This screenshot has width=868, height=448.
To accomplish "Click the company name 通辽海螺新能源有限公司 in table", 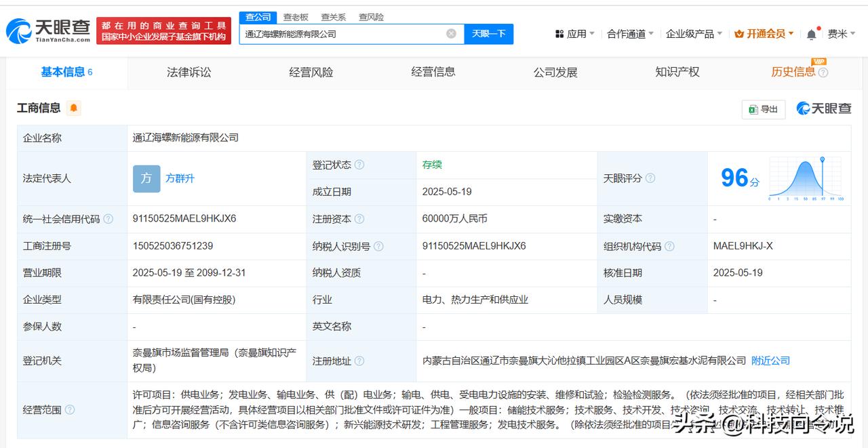I will (x=186, y=138).
